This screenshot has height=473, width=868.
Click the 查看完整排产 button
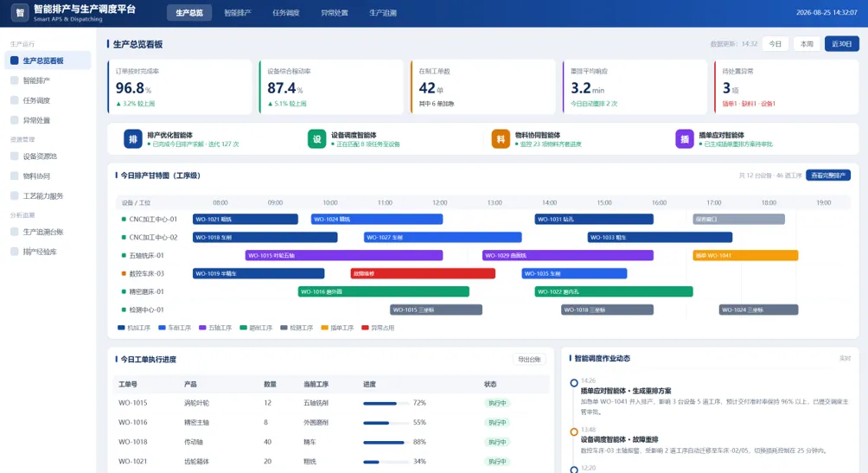(828, 175)
